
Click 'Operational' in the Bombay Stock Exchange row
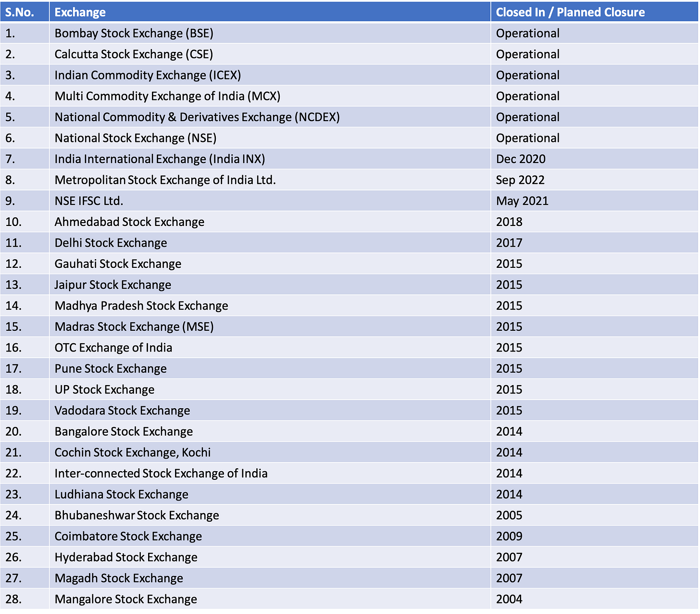coord(527,33)
